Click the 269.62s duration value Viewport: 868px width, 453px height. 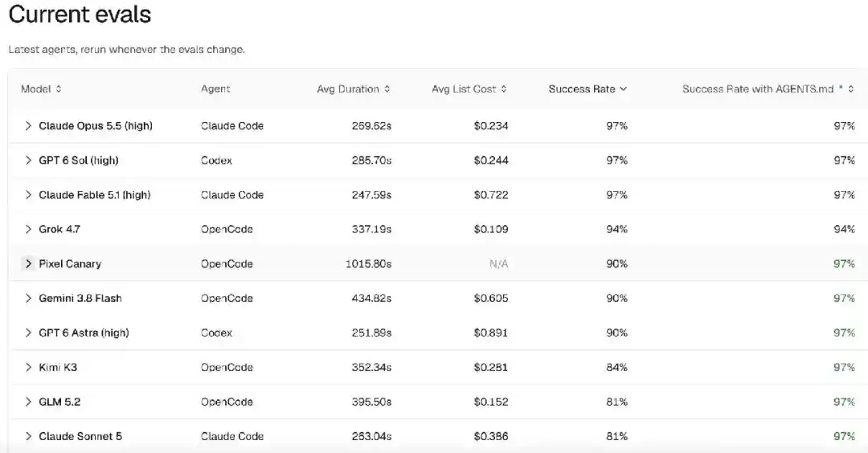371,126
